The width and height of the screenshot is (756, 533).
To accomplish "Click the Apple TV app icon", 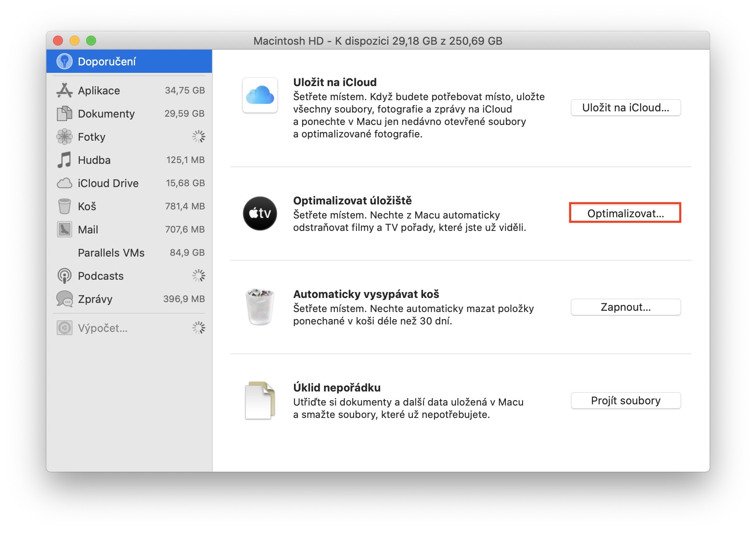I will (x=260, y=214).
